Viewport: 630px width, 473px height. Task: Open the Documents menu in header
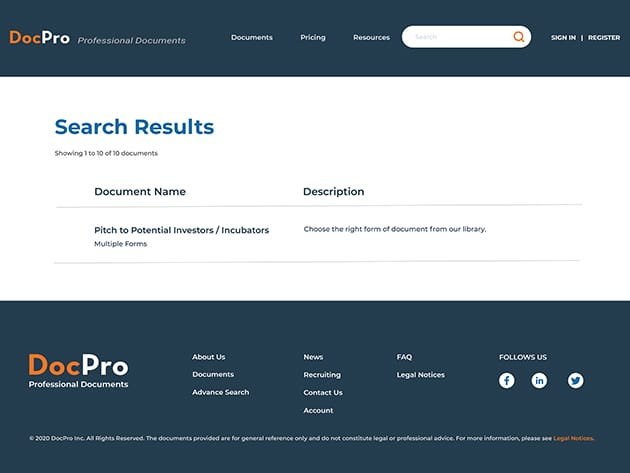click(x=251, y=38)
